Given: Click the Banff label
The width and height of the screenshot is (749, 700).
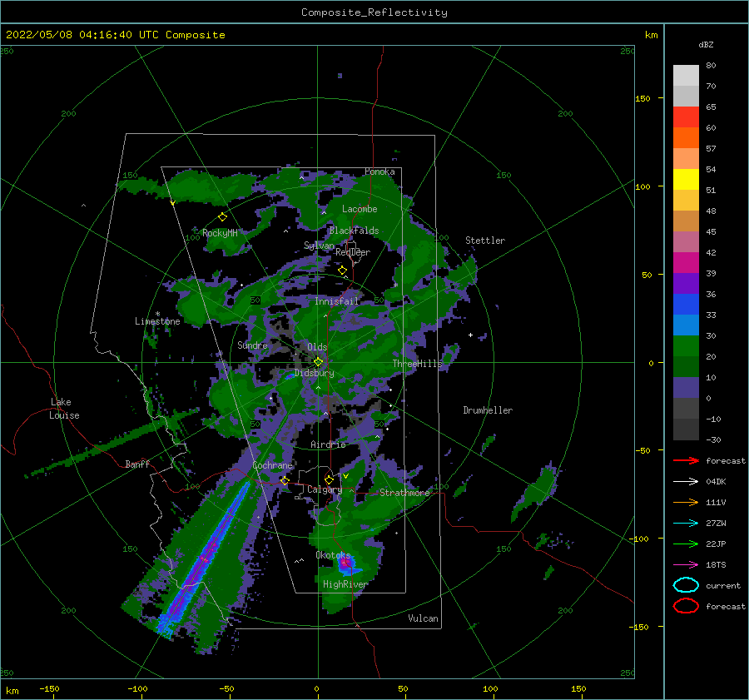Looking at the screenshot, I should [x=137, y=464].
